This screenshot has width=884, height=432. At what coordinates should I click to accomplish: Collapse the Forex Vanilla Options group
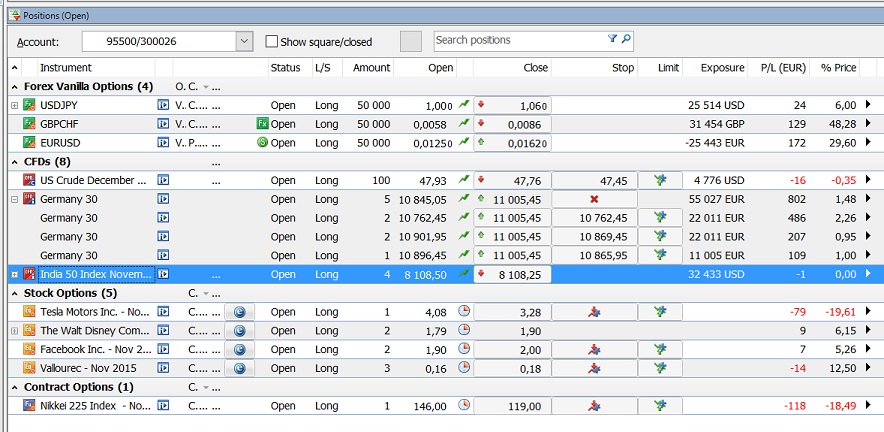coord(15,87)
